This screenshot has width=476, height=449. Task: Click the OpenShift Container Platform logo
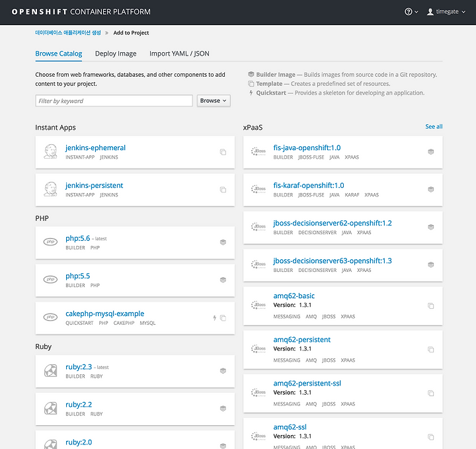point(81,11)
